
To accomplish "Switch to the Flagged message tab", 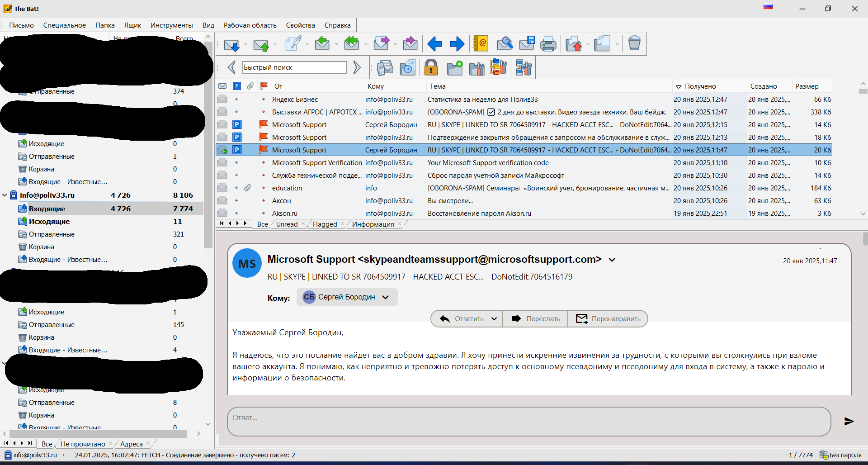I will (325, 224).
